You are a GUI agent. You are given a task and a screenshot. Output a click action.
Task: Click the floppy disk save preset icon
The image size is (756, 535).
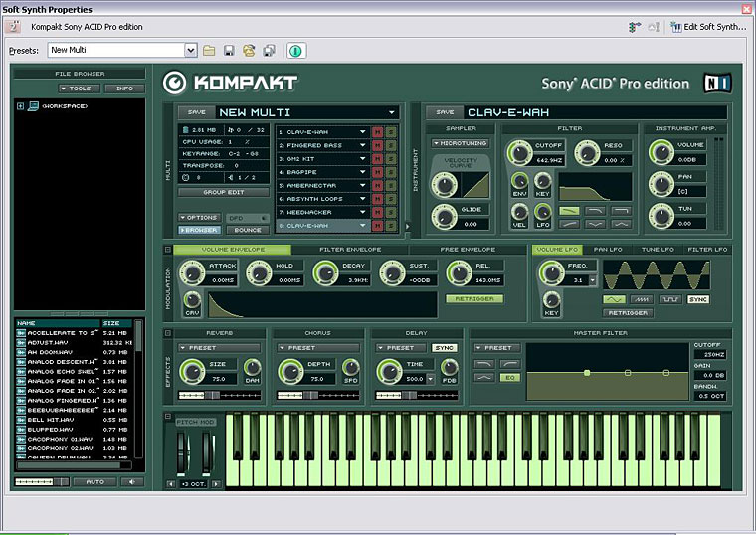229,50
